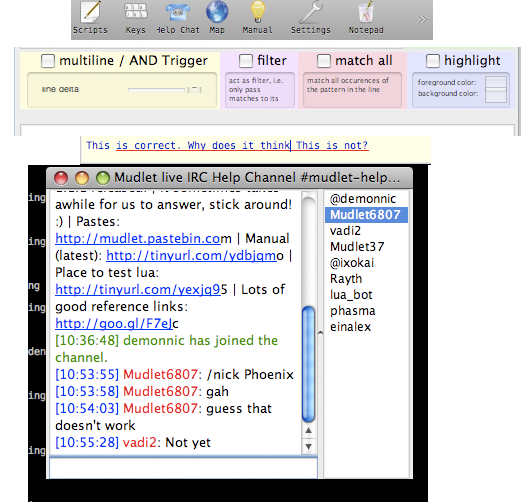Pick the foreground color swatch

[496, 82]
